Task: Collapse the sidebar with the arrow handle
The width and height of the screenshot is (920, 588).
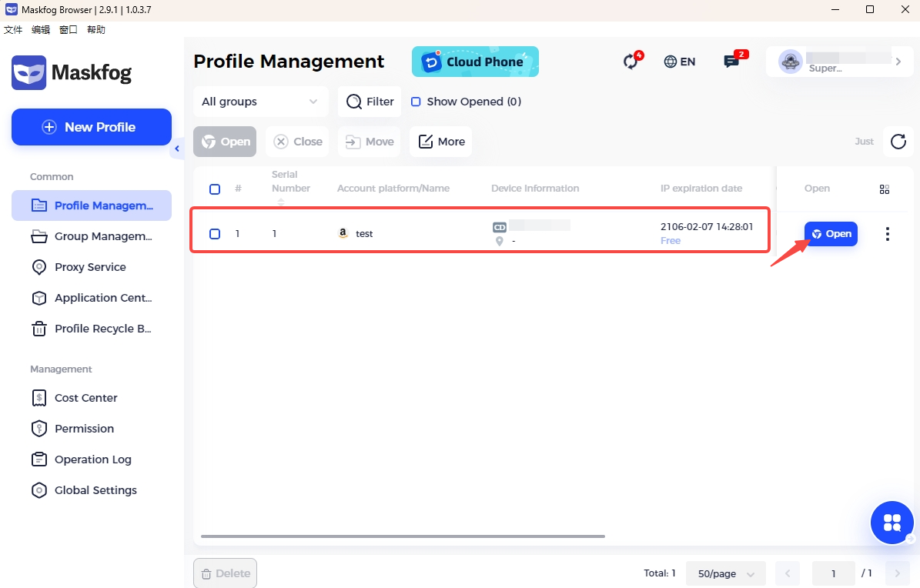Action: pos(177,149)
